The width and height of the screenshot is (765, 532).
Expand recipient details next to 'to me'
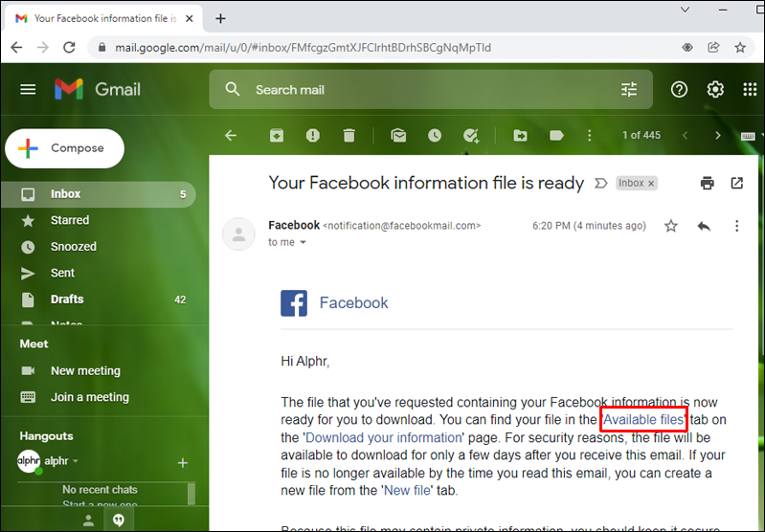click(x=303, y=242)
